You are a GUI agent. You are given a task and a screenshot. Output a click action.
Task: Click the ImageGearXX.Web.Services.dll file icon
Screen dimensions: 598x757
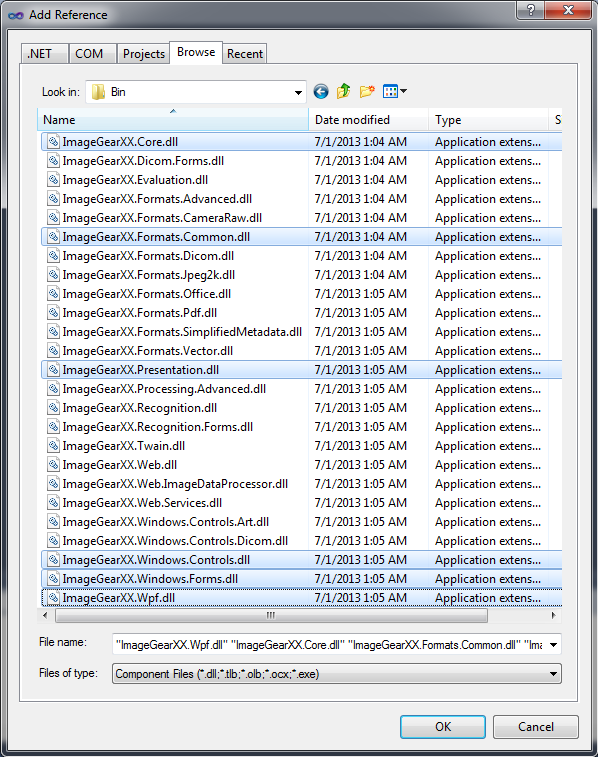[x=54, y=503]
